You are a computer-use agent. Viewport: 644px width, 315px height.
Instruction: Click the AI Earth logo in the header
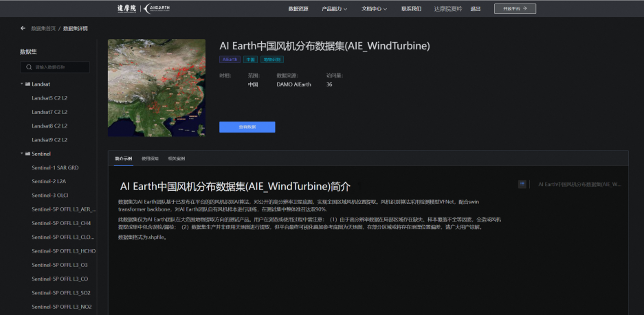tap(157, 9)
